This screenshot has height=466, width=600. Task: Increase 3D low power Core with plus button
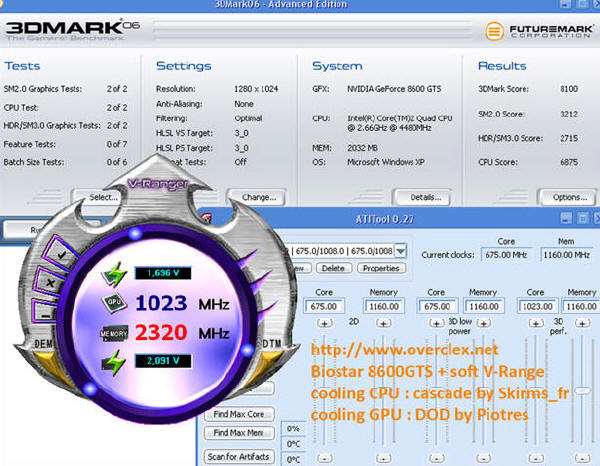click(x=437, y=323)
